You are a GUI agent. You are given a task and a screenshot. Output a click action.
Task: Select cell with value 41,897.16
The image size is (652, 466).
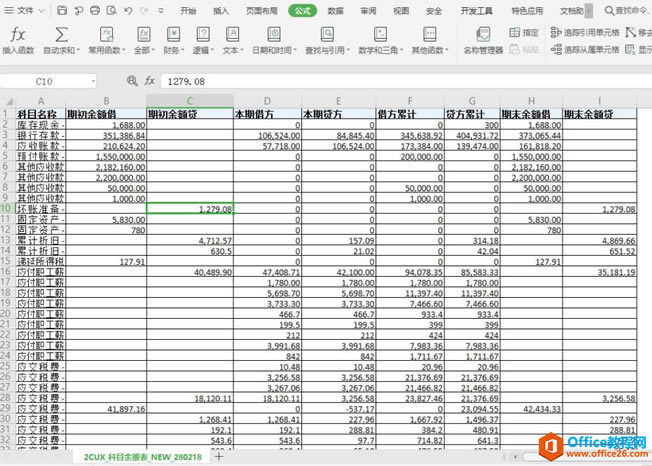106,409
